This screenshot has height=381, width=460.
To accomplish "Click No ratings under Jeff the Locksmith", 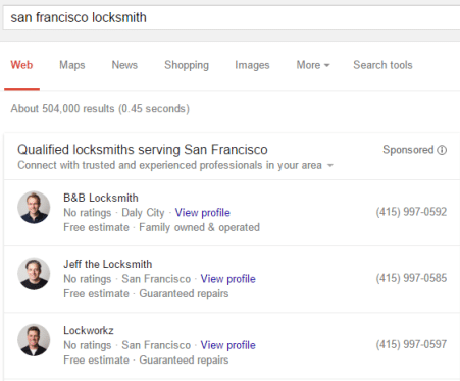I will 87,279.
